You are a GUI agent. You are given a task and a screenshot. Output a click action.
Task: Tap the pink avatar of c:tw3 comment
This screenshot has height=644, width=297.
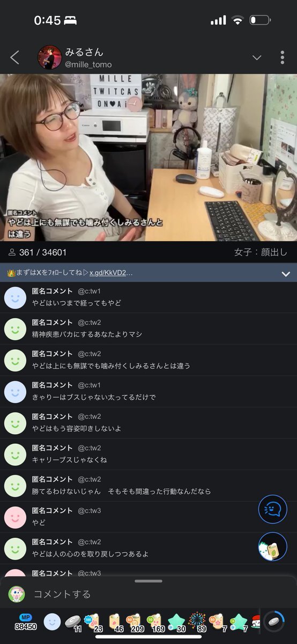click(x=15, y=517)
